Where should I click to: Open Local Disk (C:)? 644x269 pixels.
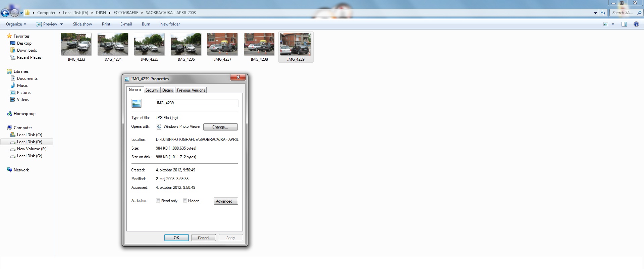(x=30, y=135)
